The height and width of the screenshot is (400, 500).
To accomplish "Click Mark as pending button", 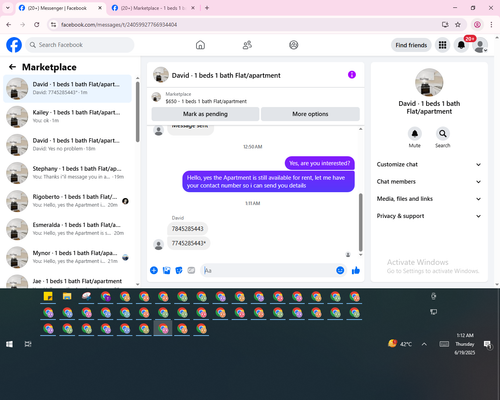I will tap(205, 114).
